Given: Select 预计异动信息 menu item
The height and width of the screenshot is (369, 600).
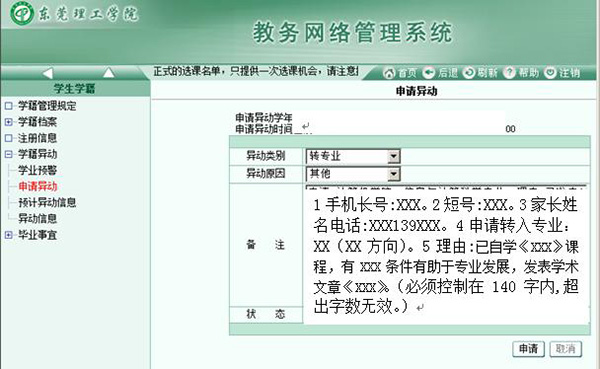Looking at the screenshot, I should [x=47, y=202].
